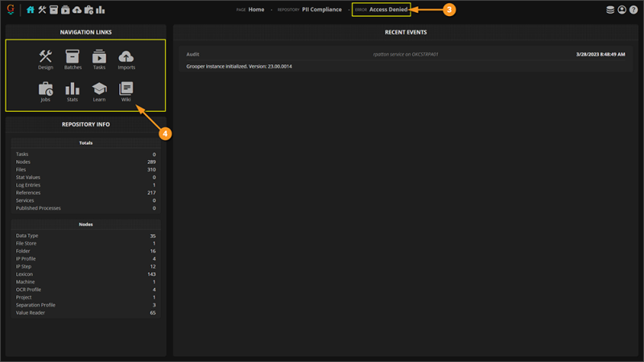Click 'rpatton service on OKCSTRPA01' text

[406, 54]
